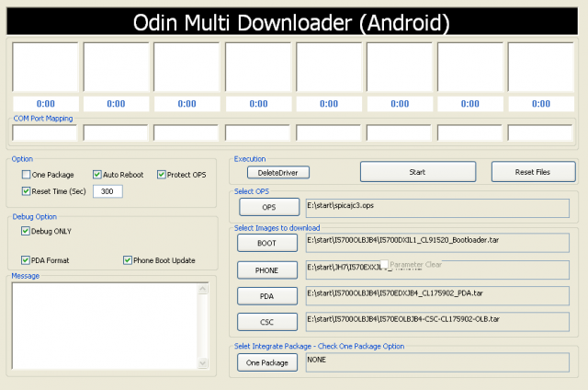Click the Message box scroll up arrow
Viewport: 588px width, 390px height.
click(x=202, y=289)
